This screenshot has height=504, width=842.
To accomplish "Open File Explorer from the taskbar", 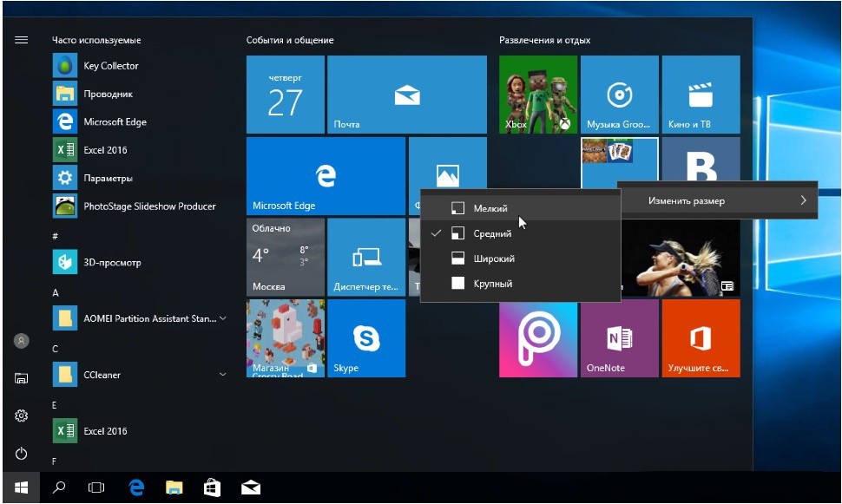I will coord(174,488).
